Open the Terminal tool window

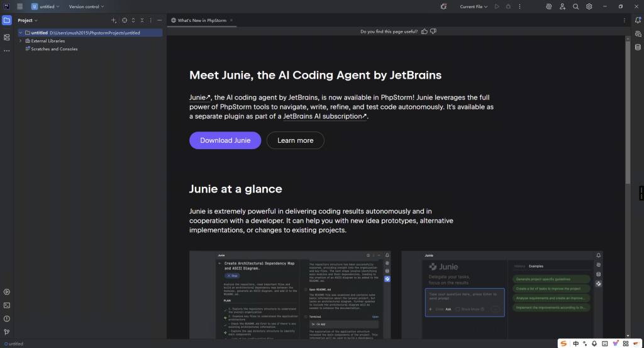tap(6, 305)
